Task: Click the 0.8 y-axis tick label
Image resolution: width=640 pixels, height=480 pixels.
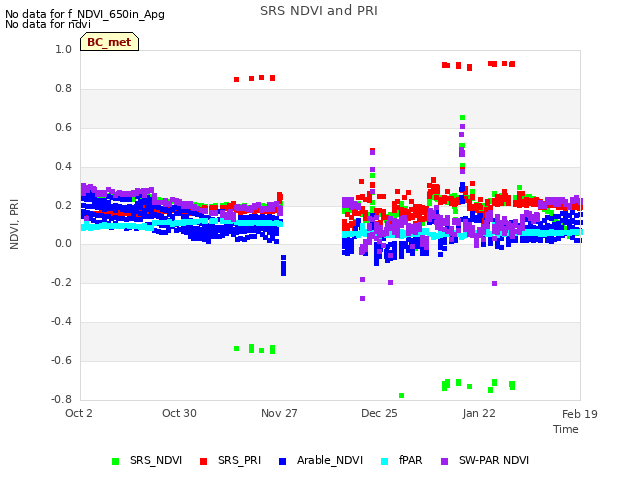Action: 63,88
